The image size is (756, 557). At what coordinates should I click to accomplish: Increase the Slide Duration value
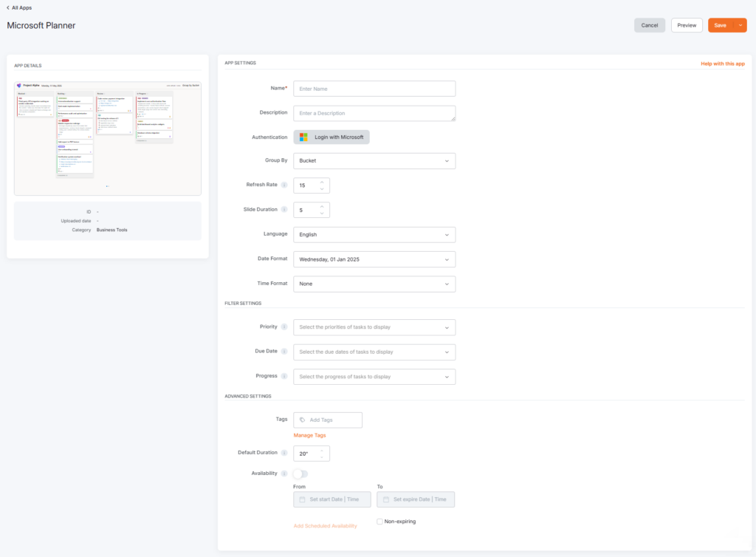point(322,207)
